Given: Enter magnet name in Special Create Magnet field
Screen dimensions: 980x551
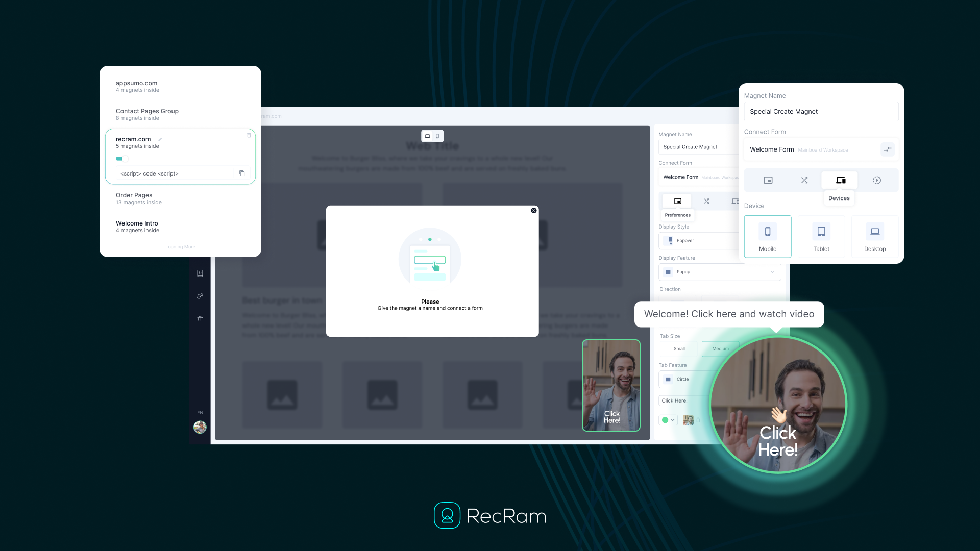Looking at the screenshot, I should [x=820, y=111].
